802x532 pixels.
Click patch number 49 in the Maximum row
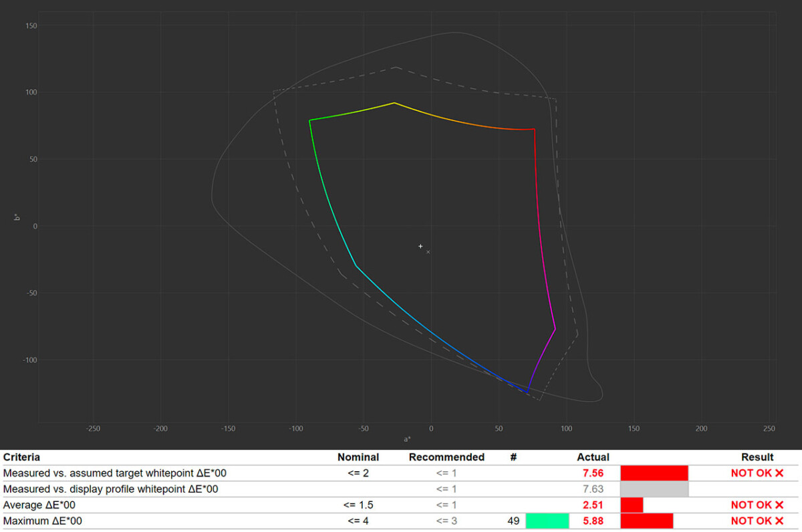pos(513,521)
